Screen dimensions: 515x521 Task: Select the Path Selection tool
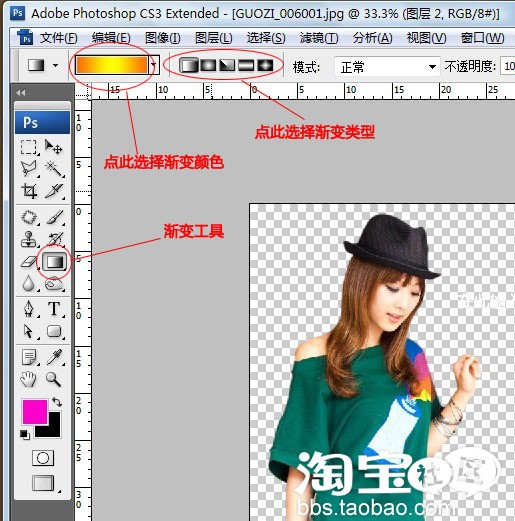point(29,331)
